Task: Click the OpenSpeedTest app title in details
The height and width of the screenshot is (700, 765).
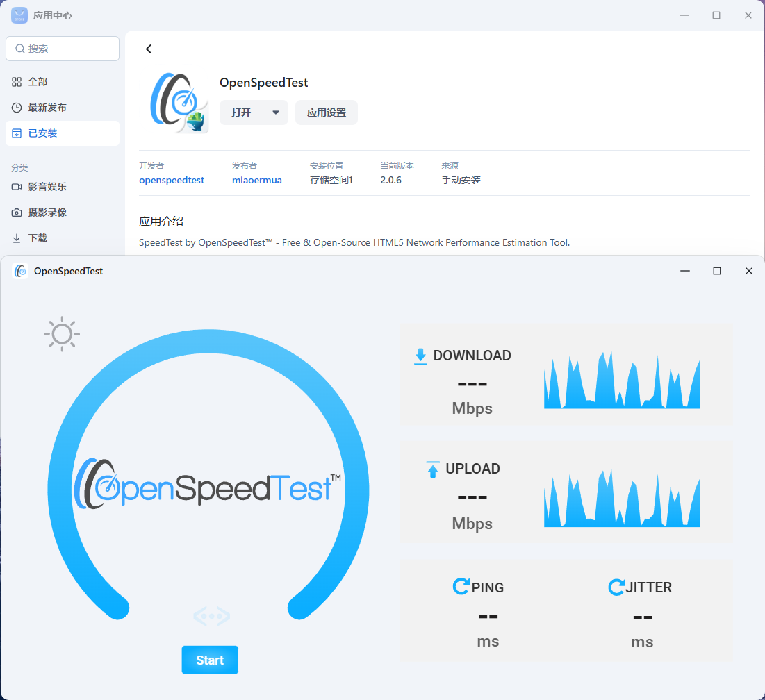Action: pyautogui.click(x=263, y=83)
